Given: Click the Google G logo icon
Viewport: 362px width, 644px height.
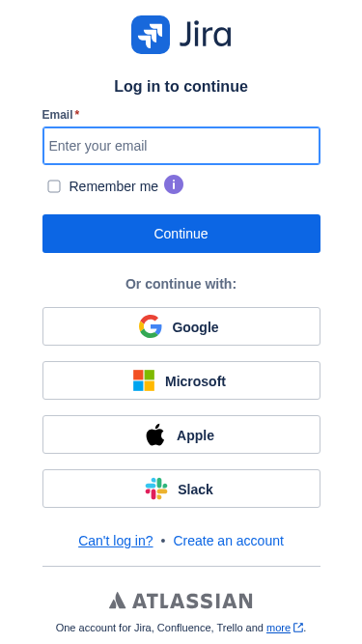Looking at the screenshot, I should (151, 326).
